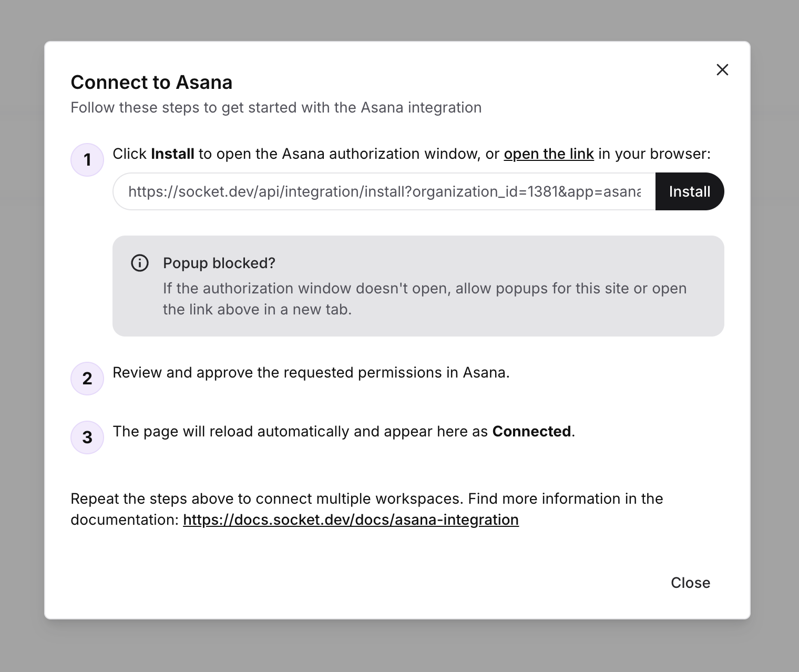Click the 'Review and approve' step text
799x672 pixels.
[311, 372]
